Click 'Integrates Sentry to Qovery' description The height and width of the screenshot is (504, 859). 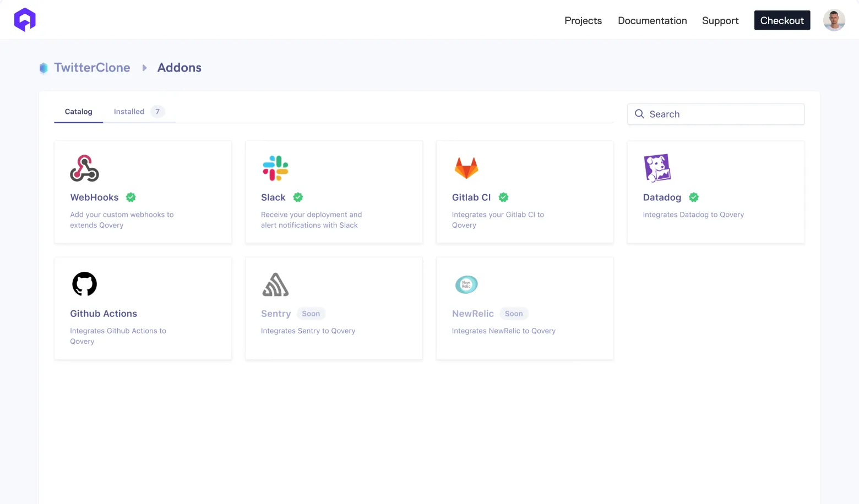pos(308,331)
